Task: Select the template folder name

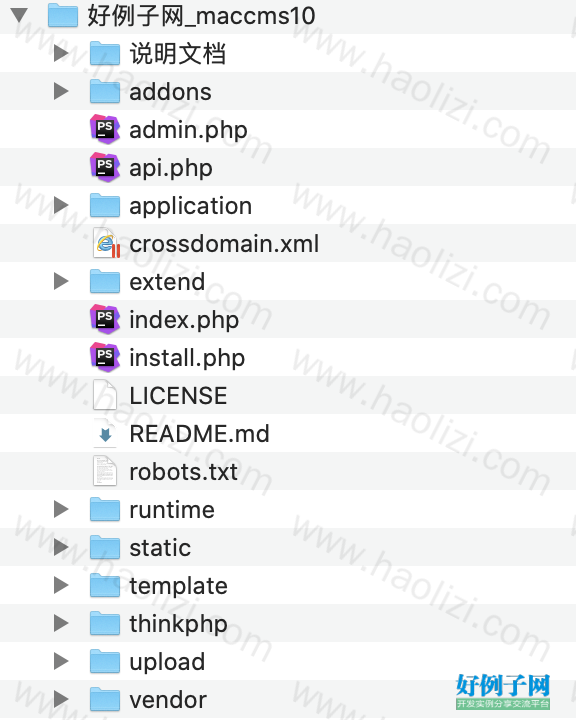Action: pos(178,585)
